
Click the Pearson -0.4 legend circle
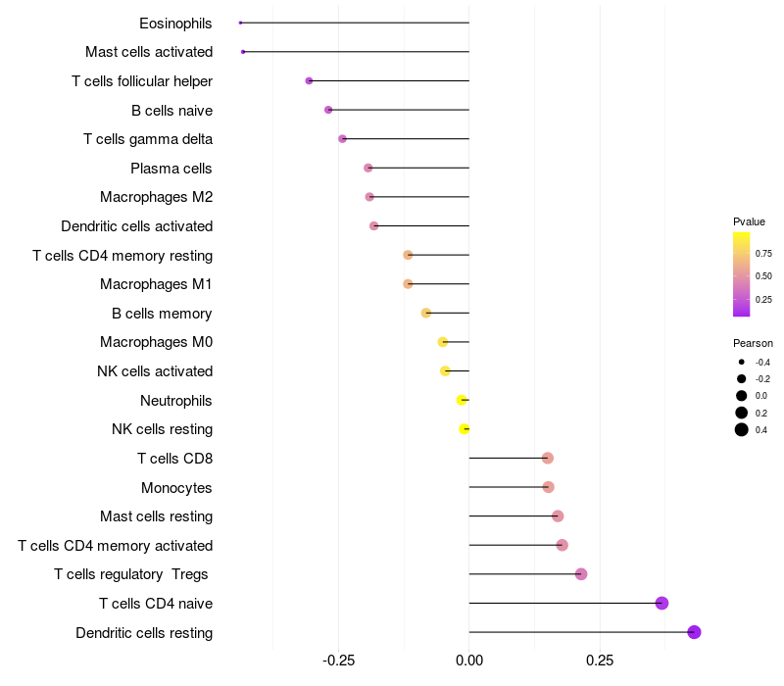(x=742, y=362)
